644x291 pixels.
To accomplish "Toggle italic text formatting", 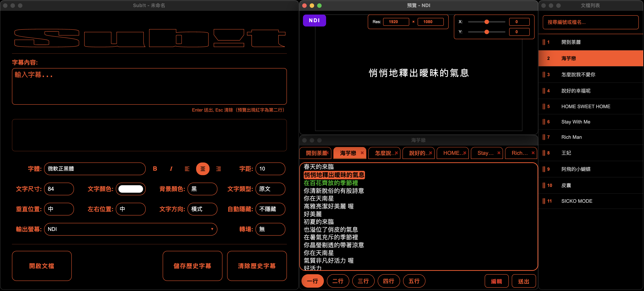I will pos(171,169).
